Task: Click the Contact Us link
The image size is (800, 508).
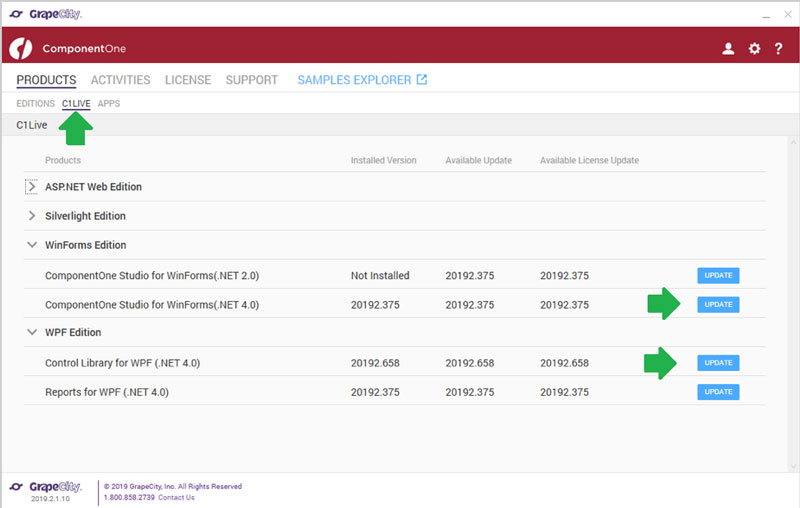Action: click(176, 497)
